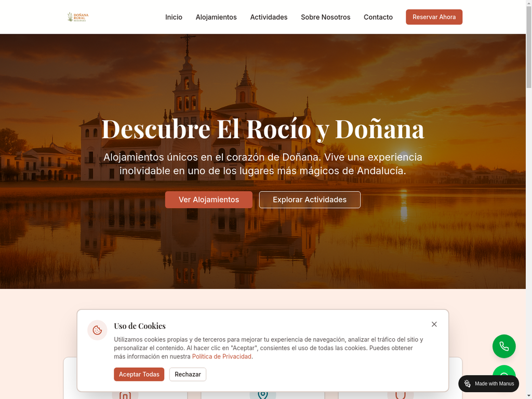The height and width of the screenshot is (399, 532).
Task: Click the Descubre El Rocío y Doñana heading
Action: tap(262, 129)
